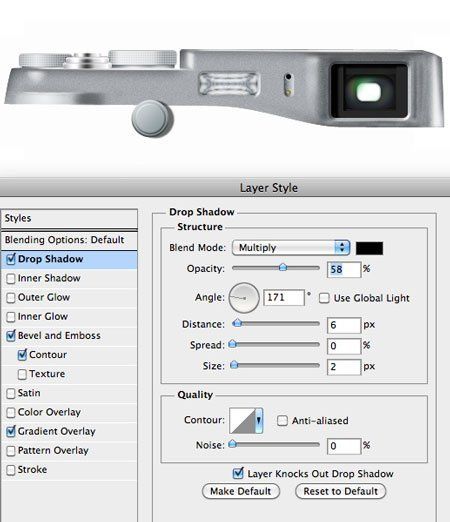Select the Inner Shadow style label
The width and height of the screenshot is (450, 522).
[49, 278]
